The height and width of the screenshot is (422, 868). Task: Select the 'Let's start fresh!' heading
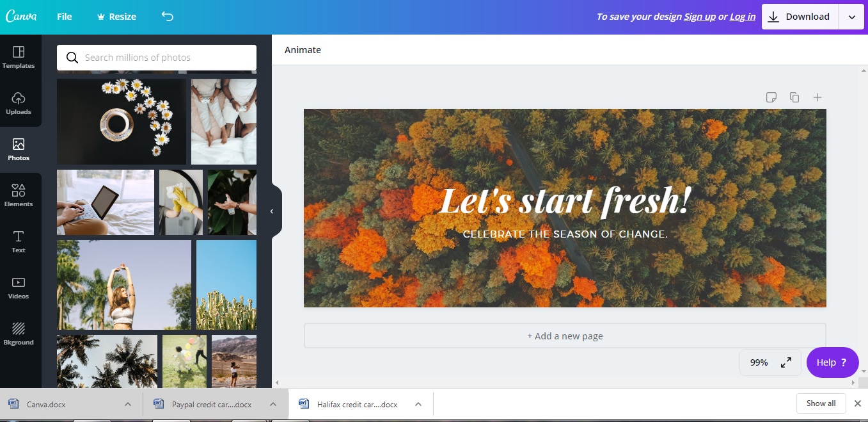tap(565, 200)
